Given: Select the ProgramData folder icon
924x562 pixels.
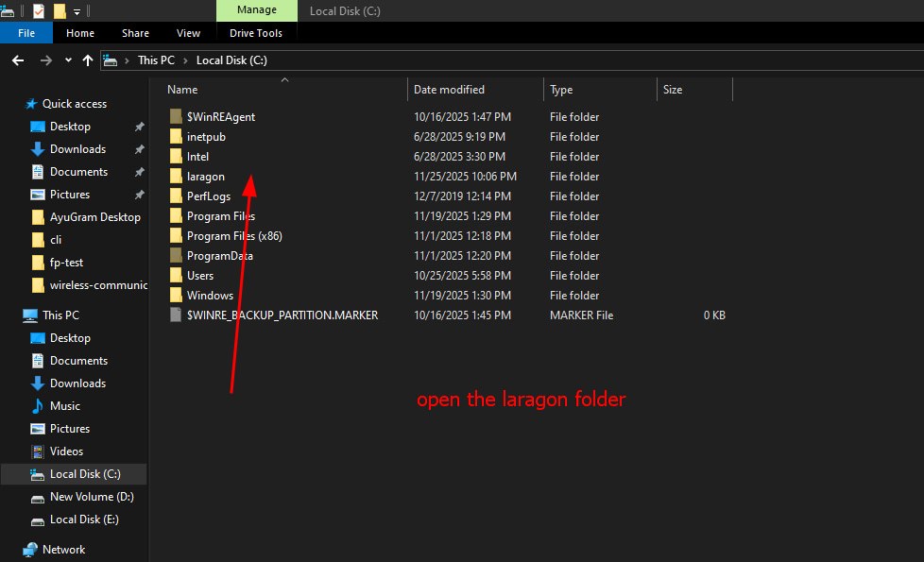Looking at the screenshot, I should click(x=176, y=256).
